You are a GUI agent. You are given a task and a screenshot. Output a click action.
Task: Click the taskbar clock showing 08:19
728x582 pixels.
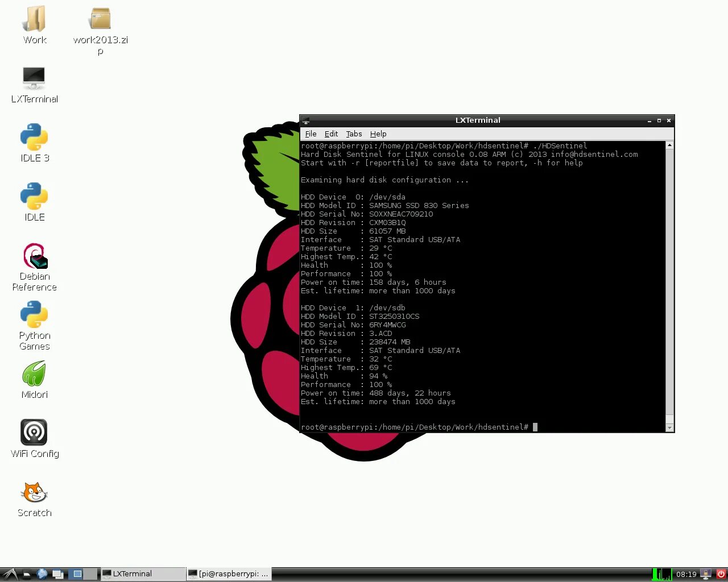(686, 574)
